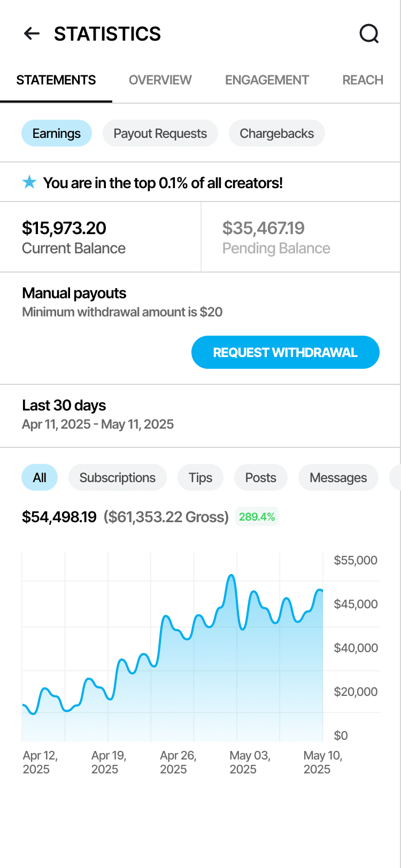The width and height of the screenshot is (401, 868).
Task: Click the 289.4% growth badge
Action: pos(257,517)
